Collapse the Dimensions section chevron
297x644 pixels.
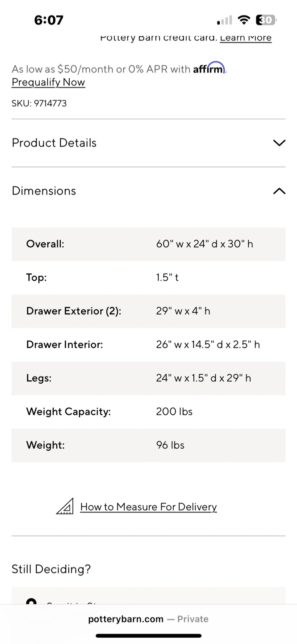(279, 191)
